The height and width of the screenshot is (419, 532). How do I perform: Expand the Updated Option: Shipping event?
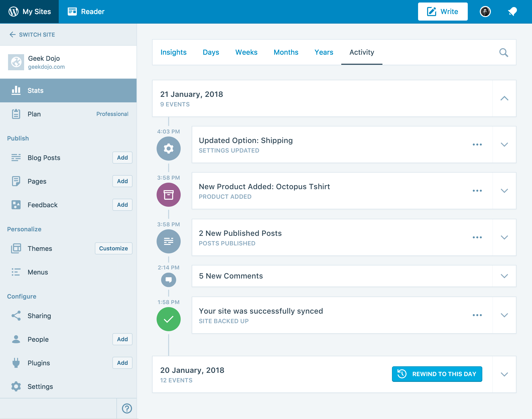(x=504, y=145)
